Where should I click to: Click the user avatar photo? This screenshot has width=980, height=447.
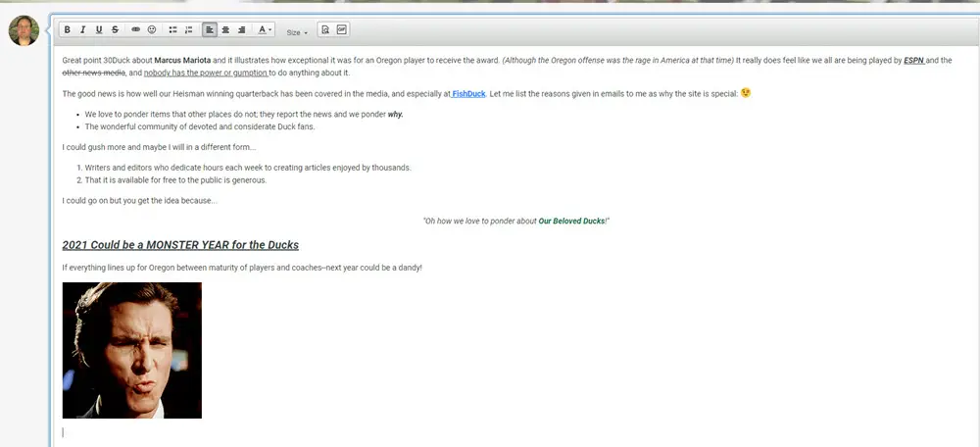(x=24, y=30)
